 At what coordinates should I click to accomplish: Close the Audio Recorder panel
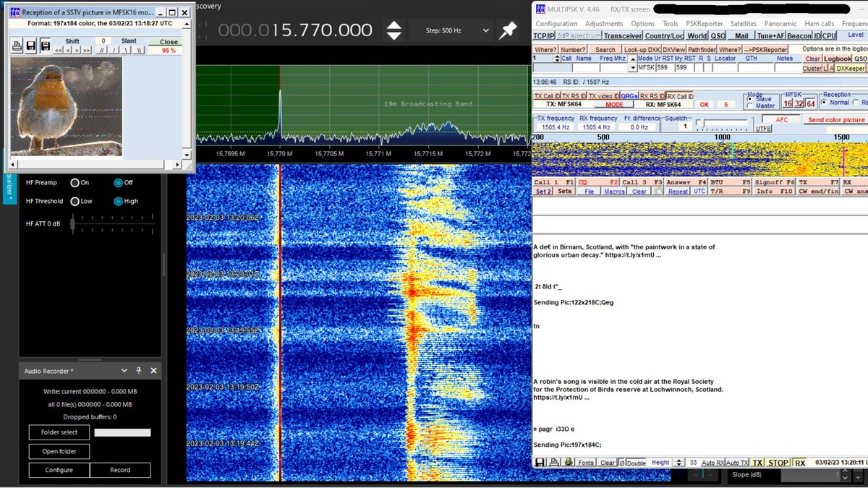[153, 370]
